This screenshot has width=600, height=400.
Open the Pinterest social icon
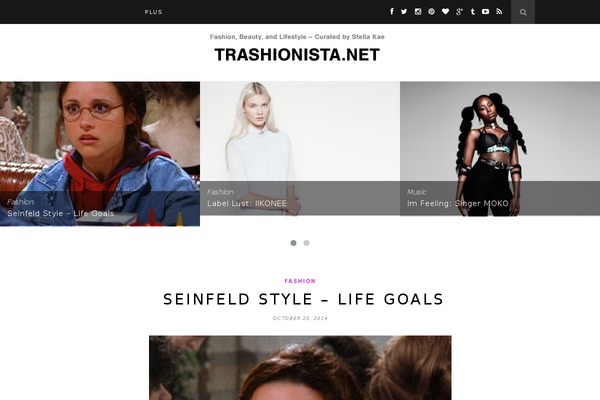[432, 11]
